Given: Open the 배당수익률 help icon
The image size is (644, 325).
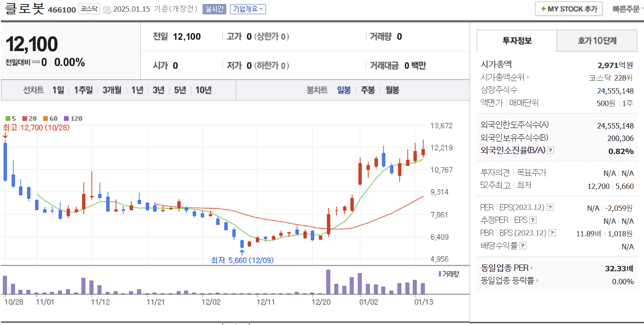Looking at the screenshot, I should (x=523, y=246).
